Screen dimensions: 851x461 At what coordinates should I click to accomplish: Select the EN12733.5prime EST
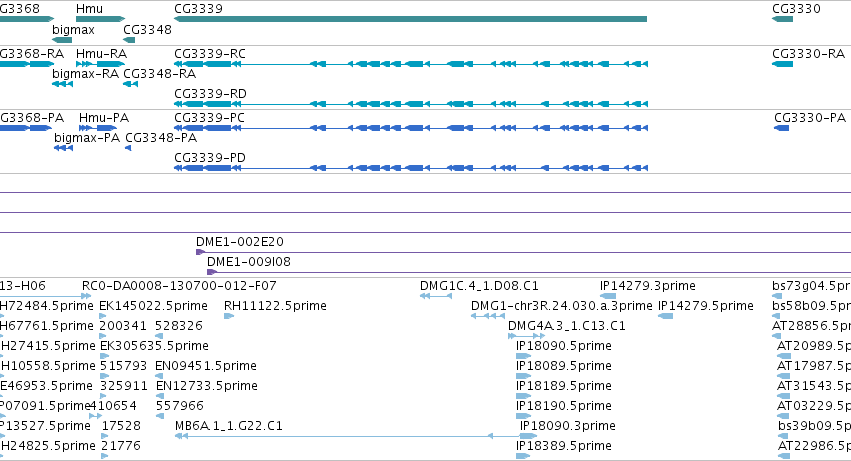160,396
